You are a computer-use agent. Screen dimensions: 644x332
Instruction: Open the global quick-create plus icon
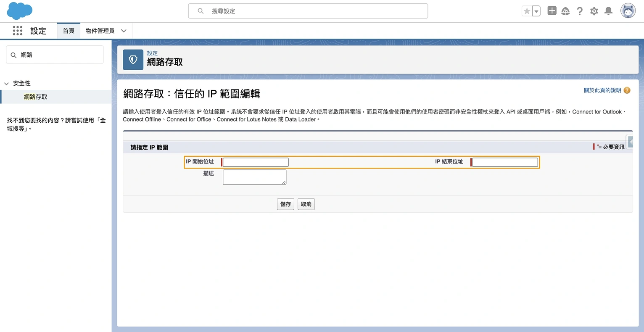point(552,11)
